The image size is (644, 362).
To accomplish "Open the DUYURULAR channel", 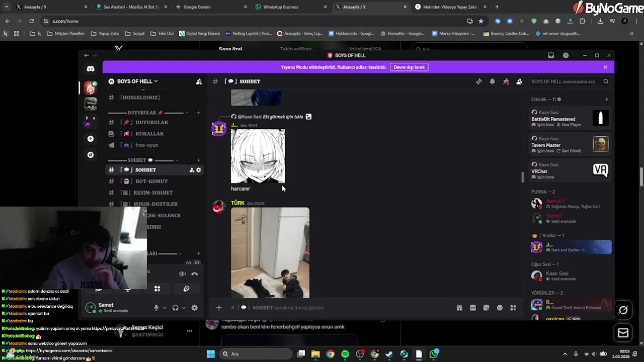I will tap(155, 122).
